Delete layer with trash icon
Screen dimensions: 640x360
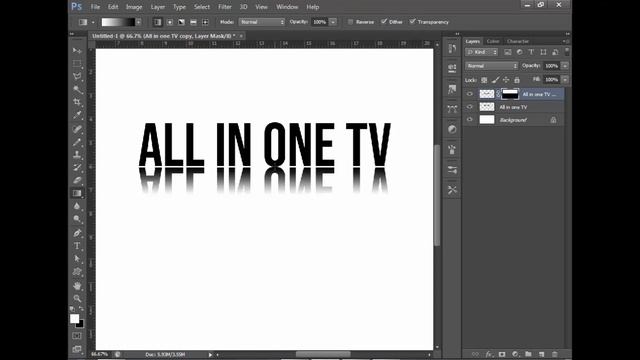(554, 354)
